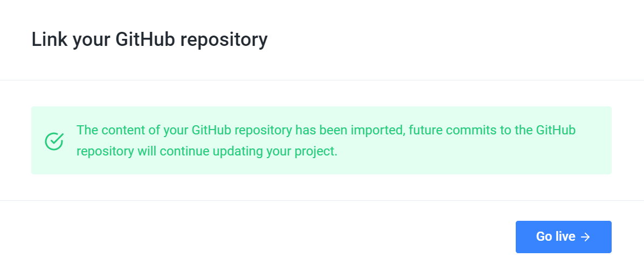The width and height of the screenshot is (644, 271).
Task: Click "repository will continue updating your project" line
Action: [x=207, y=151]
